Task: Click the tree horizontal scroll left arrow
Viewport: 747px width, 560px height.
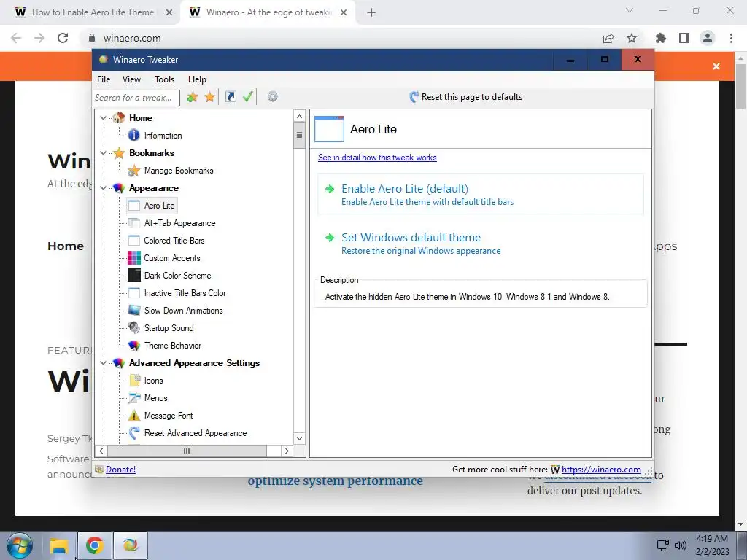Action: tap(101, 451)
